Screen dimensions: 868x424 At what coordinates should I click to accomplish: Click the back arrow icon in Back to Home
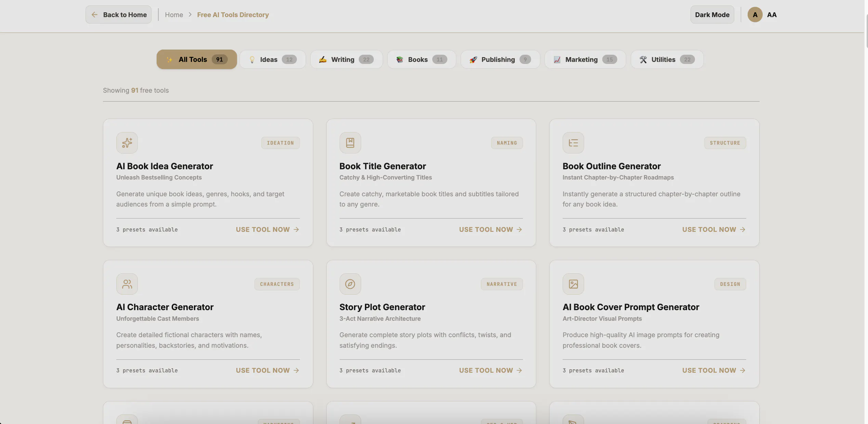(94, 15)
